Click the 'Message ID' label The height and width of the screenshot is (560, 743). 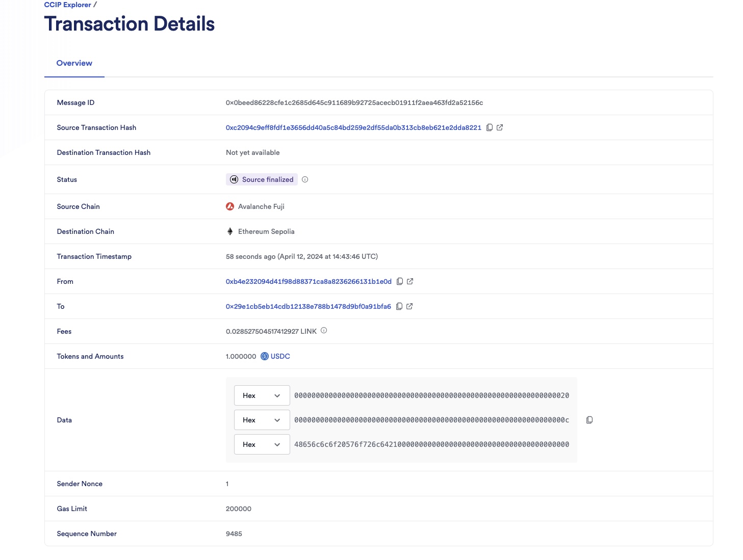pos(75,102)
